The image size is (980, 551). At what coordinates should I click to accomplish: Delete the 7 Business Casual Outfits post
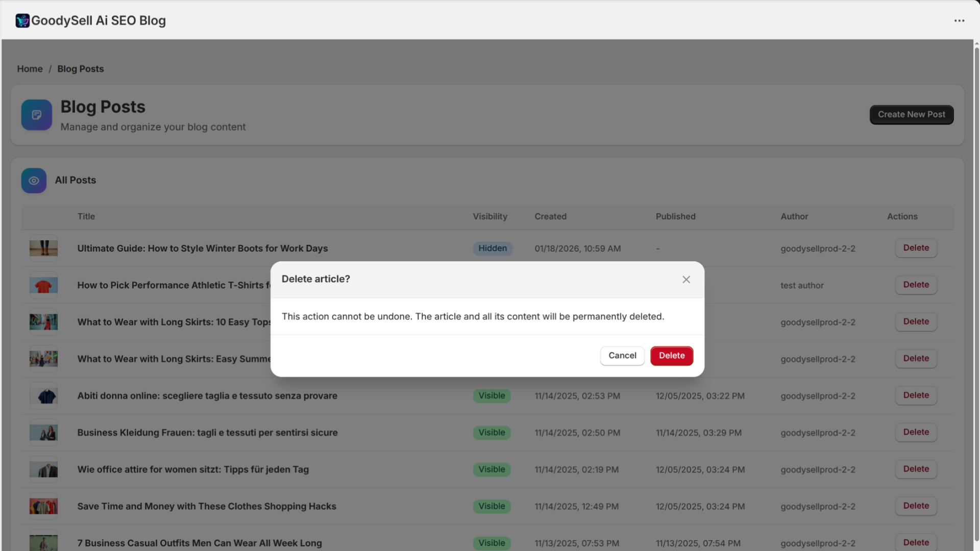pyautogui.click(x=916, y=542)
